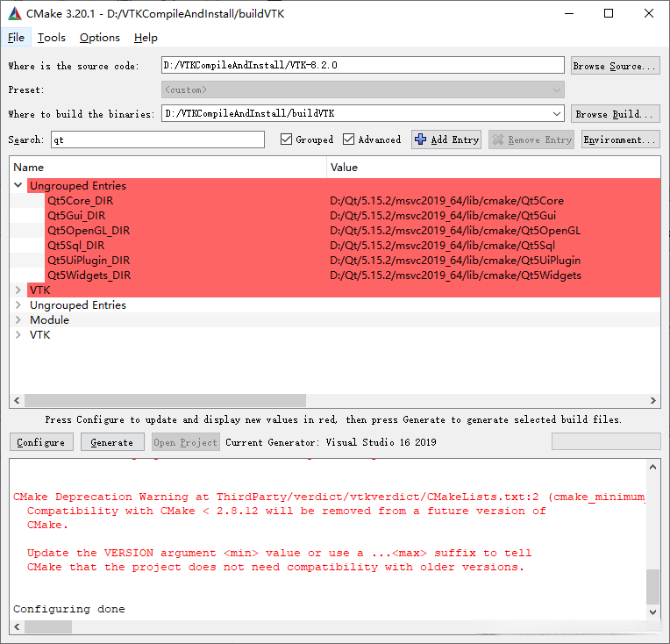Select the Qt5Widgets_DIR entry

[x=89, y=275]
